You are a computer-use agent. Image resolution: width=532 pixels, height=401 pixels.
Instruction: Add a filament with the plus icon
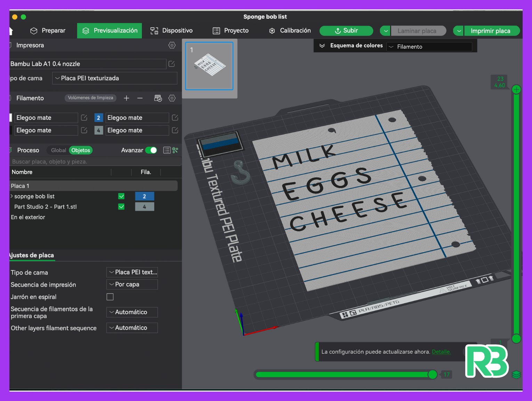click(x=127, y=98)
